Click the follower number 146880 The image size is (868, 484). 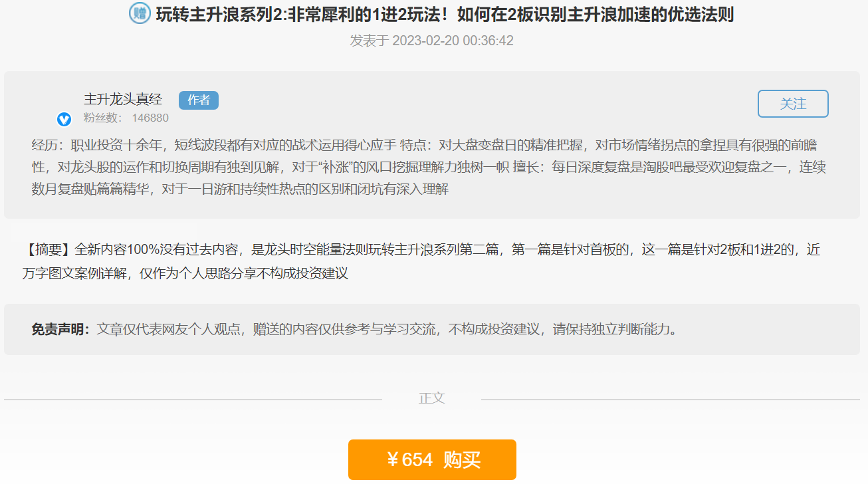150,118
